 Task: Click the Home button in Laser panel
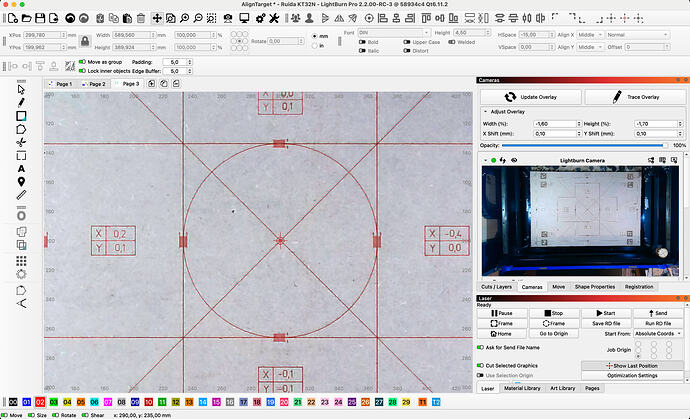tap(502, 334)
